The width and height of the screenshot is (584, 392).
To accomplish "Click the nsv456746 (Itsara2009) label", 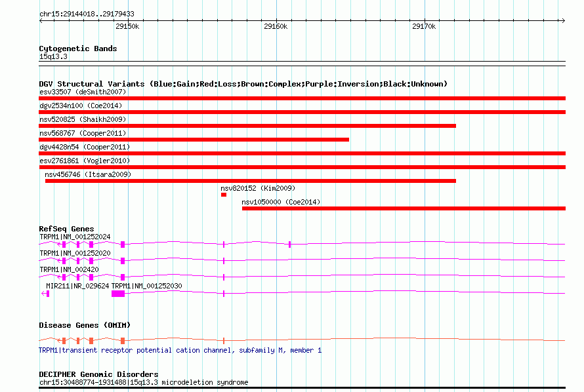I will click(x=88, y=174).
